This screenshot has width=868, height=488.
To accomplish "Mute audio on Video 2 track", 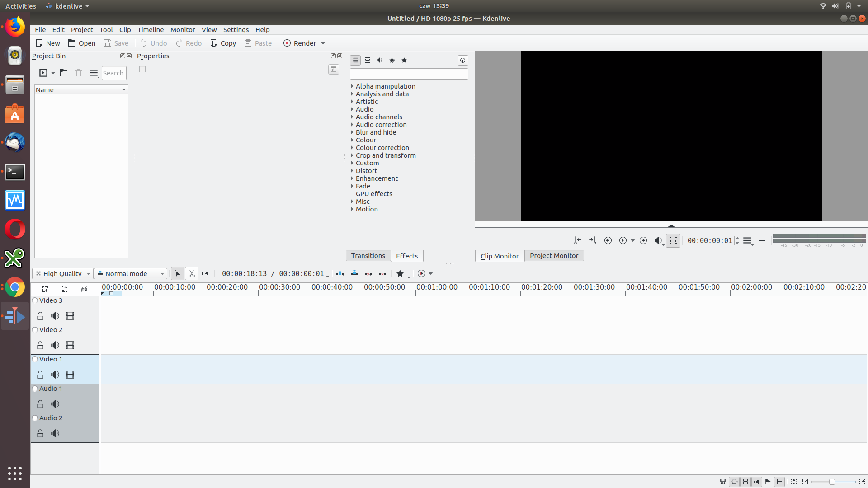I will tap(55, 345).
